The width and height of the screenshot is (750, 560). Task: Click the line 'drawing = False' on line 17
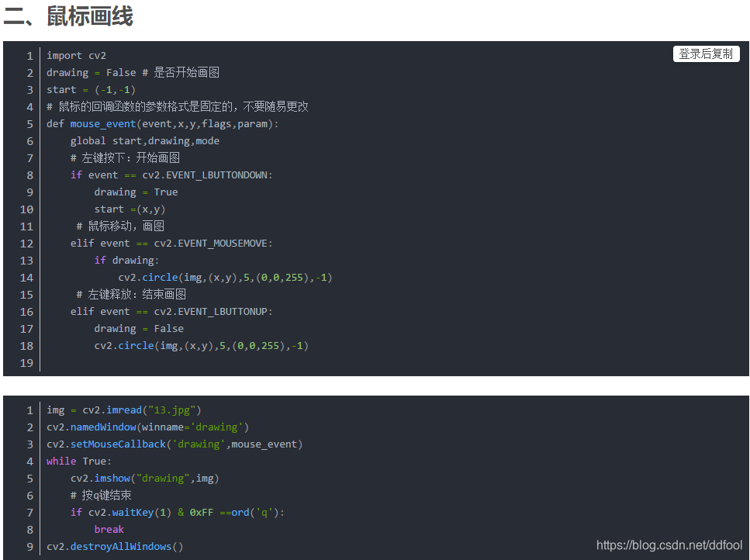pos(139,329)
